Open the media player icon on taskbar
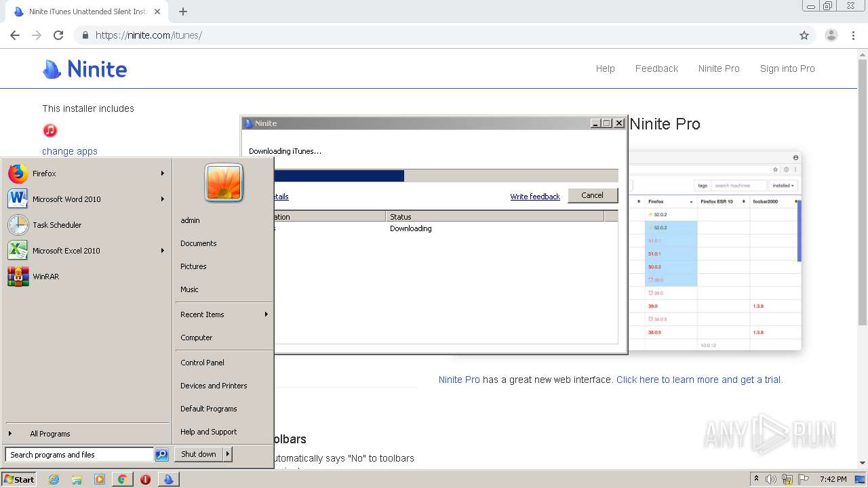The image size is (868, 488). pos(100,479)
